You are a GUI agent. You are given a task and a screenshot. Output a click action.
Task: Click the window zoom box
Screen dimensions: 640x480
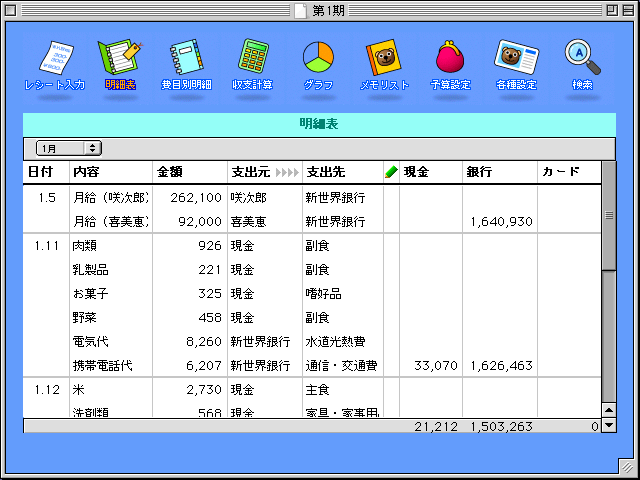click(612, 11)
